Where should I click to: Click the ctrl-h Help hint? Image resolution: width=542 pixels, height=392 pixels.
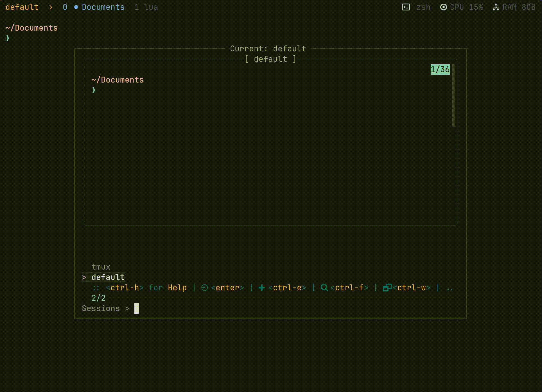(146, 288)
